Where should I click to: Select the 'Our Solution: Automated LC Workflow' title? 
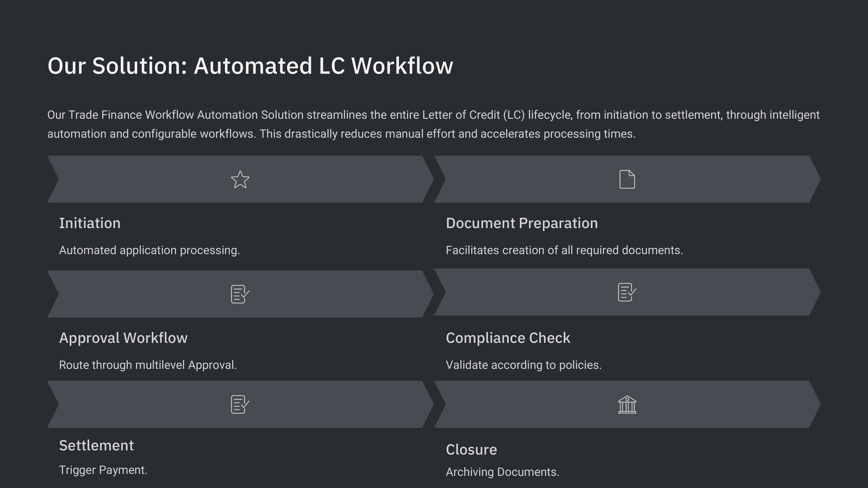click(250, 66)
